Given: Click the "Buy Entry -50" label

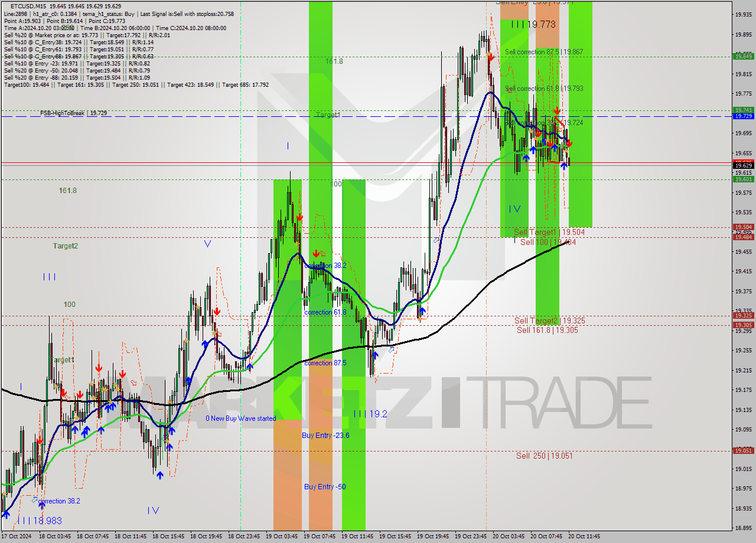Looking at the screenshot, I should [x=325, y=486].
